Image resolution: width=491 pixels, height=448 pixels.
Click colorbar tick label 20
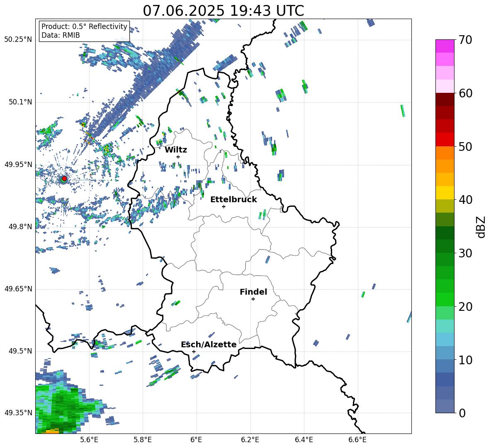[x=465, y=307]
